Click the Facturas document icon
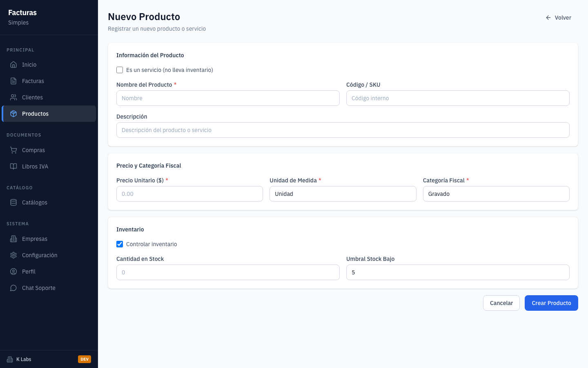The image size is (588, 368). click(x=13, y=81)
